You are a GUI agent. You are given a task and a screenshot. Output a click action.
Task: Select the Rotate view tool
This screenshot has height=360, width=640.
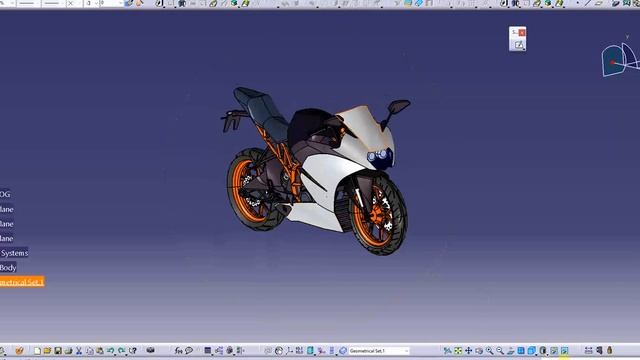pyautogui.click(x=479, y=351)
